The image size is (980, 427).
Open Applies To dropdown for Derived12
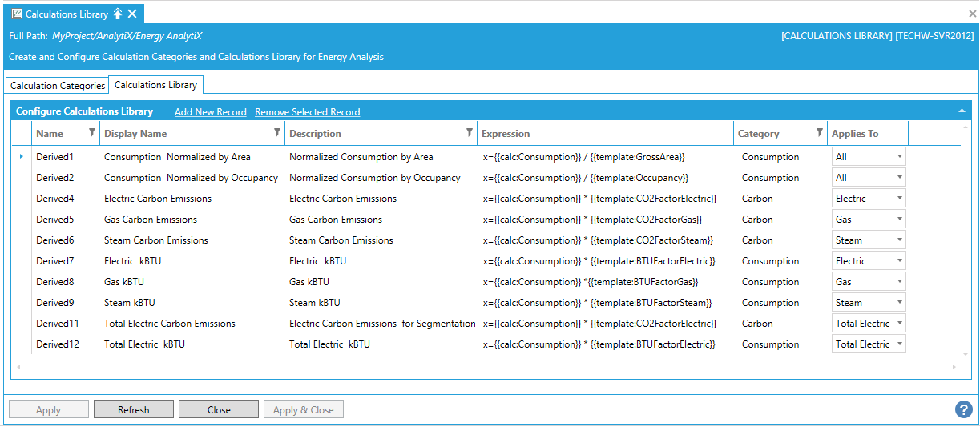(x=900, y=344)
